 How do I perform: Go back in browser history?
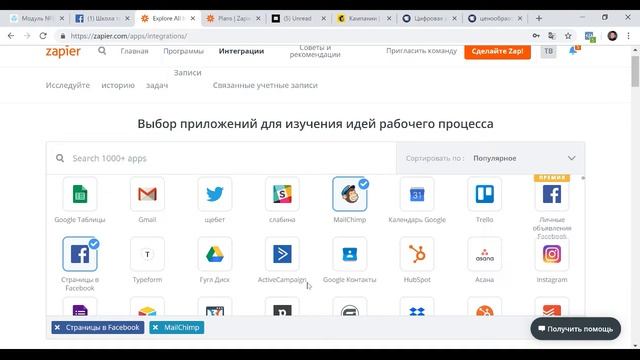click(x=11, y=36)
